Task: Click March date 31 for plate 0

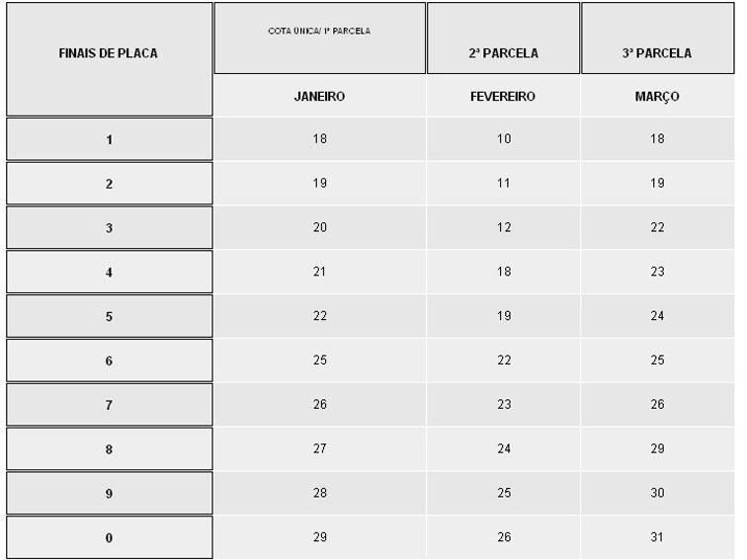Action: 657,536
